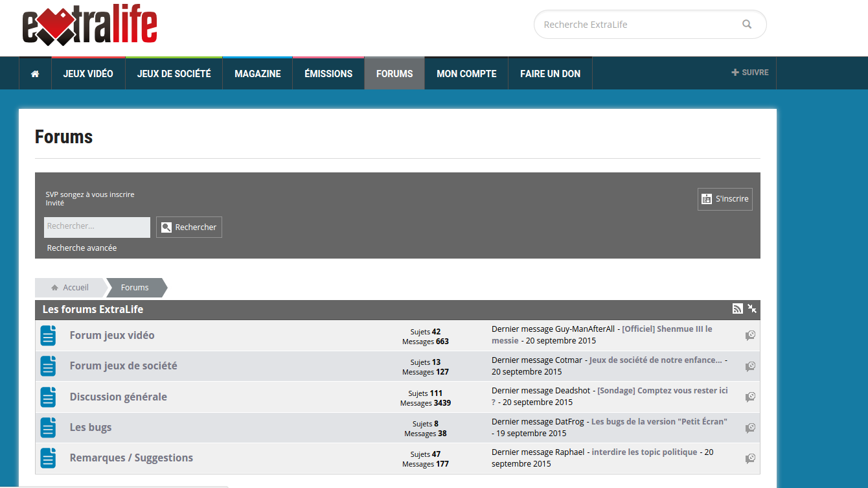This screenshot has height=488, width=868.
Task: Open Les bugs forum
Action: [x=91, y=427]
